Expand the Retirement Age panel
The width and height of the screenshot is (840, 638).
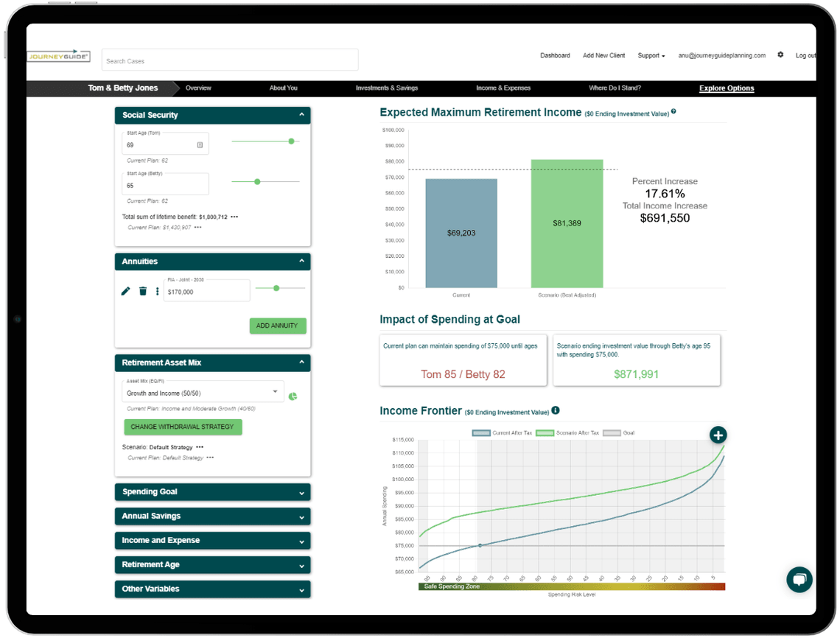click(213, 564)
